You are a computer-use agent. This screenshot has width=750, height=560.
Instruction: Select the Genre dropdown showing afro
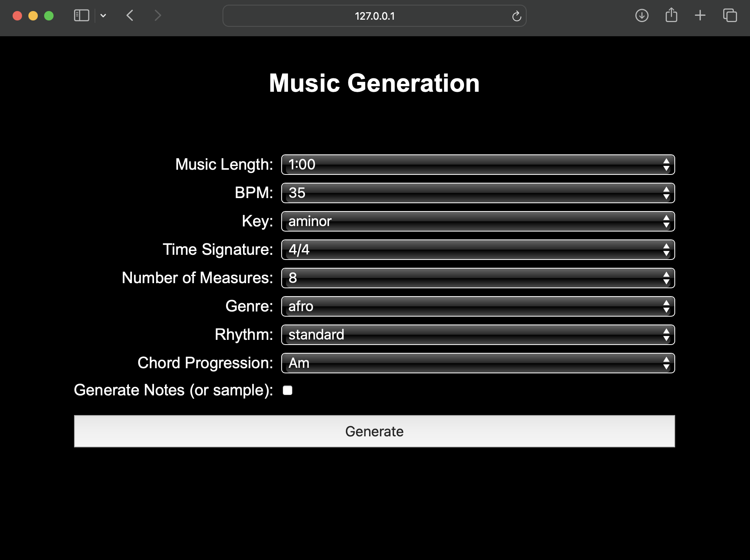[x=478, y=306]
